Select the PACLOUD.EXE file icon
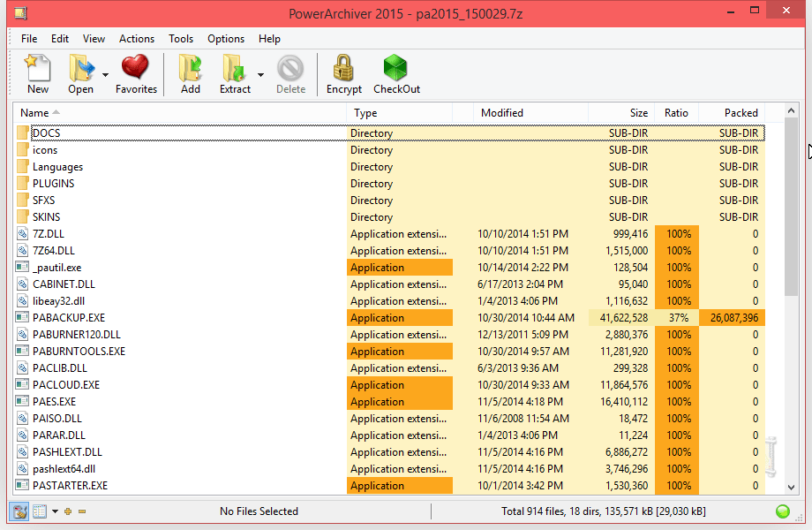Viewport: 812px width, 530px height. point(22,385)
